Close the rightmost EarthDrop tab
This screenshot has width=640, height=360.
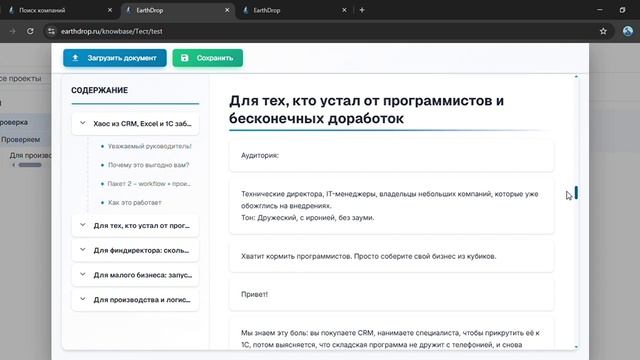click(344, 10)
